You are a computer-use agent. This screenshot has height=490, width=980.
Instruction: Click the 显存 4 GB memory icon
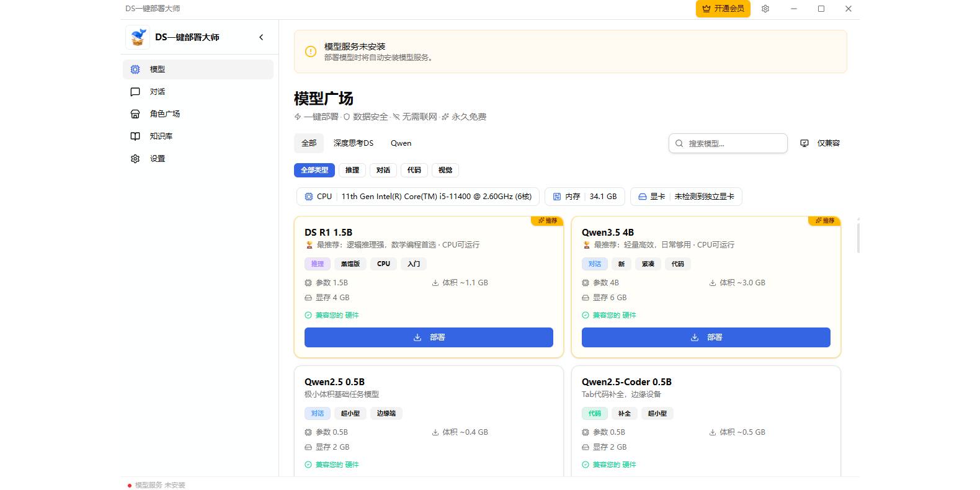308,298
